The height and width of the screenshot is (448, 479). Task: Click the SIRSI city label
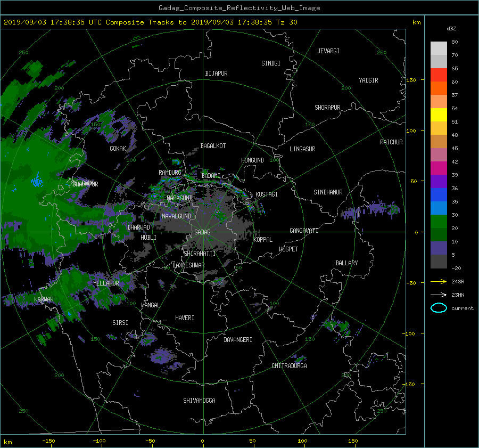point(120,323)
